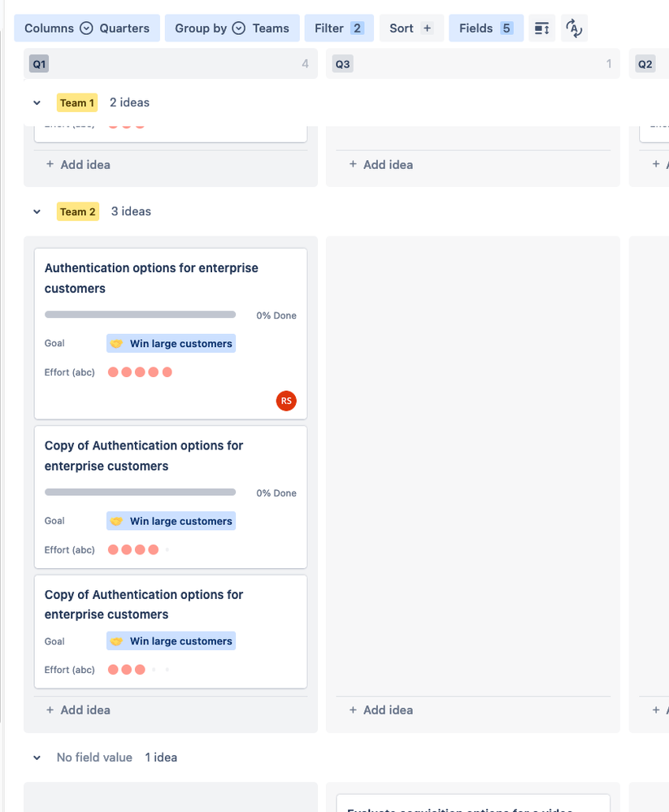Click the Fields count badge 5
This screenshot has width=669, height=812.
click(x=506, y=28)
